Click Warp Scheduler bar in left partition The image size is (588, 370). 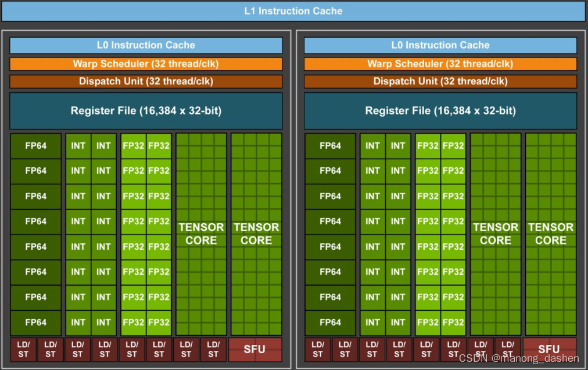point(146,64)
